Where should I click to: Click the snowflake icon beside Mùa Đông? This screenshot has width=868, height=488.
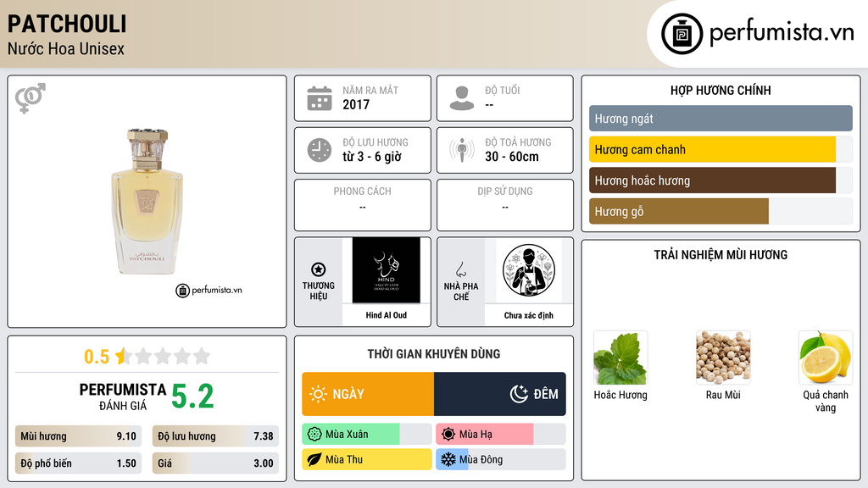tap(448, 459)
